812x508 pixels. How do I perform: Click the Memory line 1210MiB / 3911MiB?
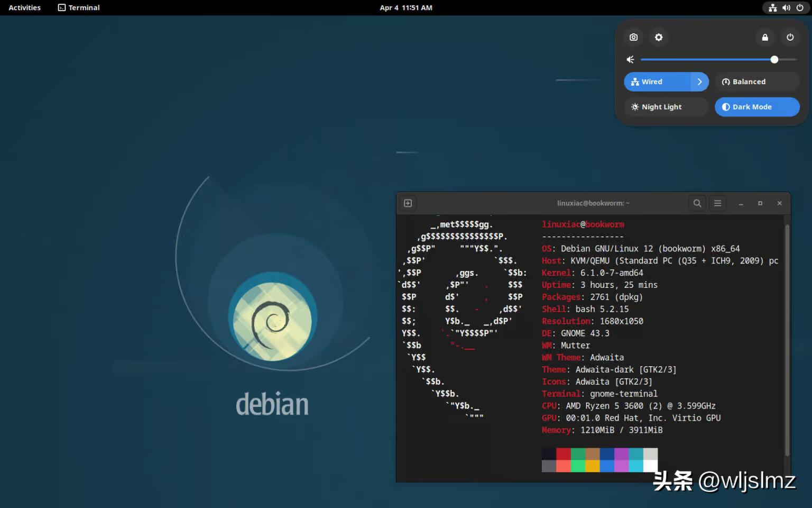[602, 430]
